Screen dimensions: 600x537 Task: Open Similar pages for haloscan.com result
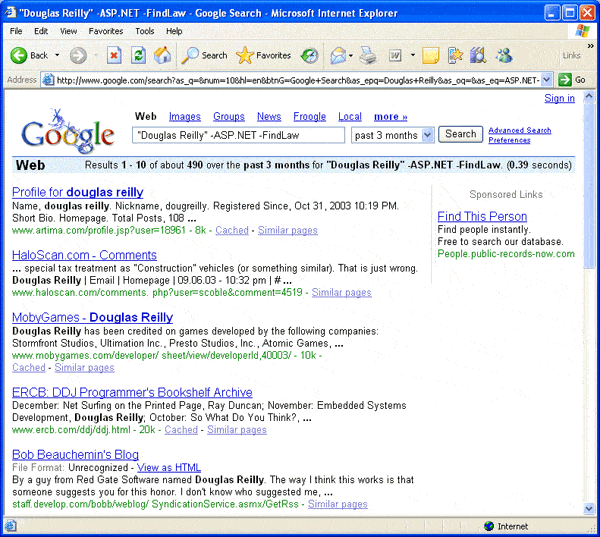coord(341,292)
